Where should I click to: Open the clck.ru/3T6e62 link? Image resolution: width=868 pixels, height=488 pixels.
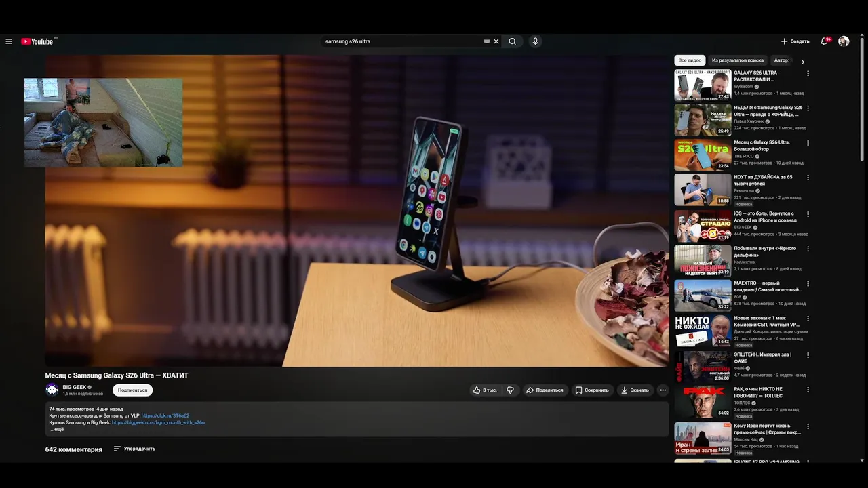point(165,415)
